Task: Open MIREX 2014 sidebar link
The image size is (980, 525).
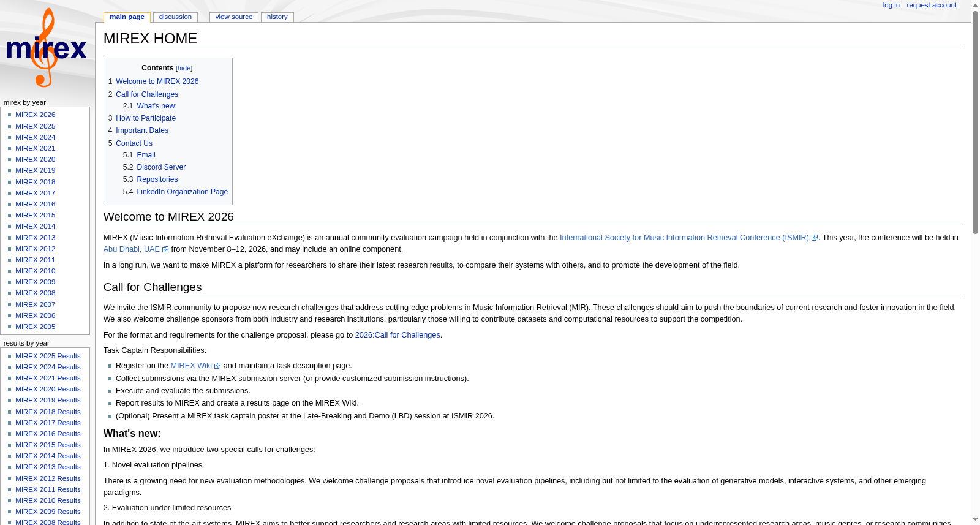Action: [36, 226]
